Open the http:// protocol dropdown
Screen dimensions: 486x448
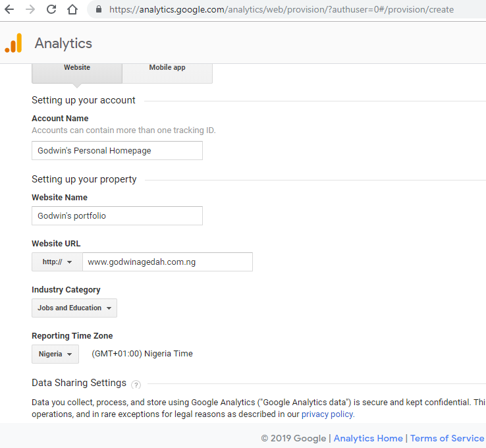point(57,262)
